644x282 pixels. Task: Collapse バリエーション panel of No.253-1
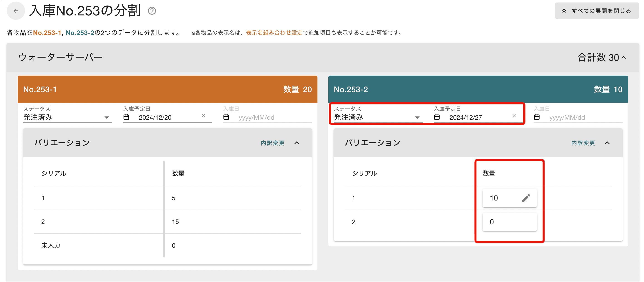pos(297,143)
